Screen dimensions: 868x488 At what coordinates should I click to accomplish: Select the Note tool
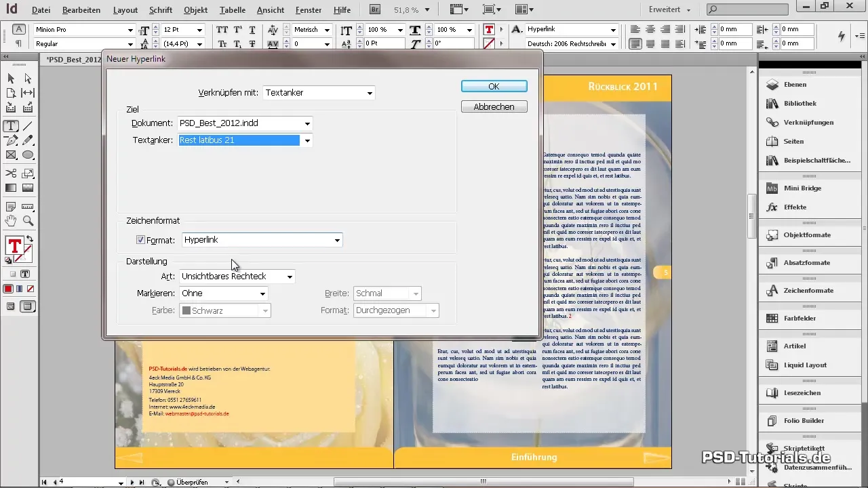click(11, 207)
